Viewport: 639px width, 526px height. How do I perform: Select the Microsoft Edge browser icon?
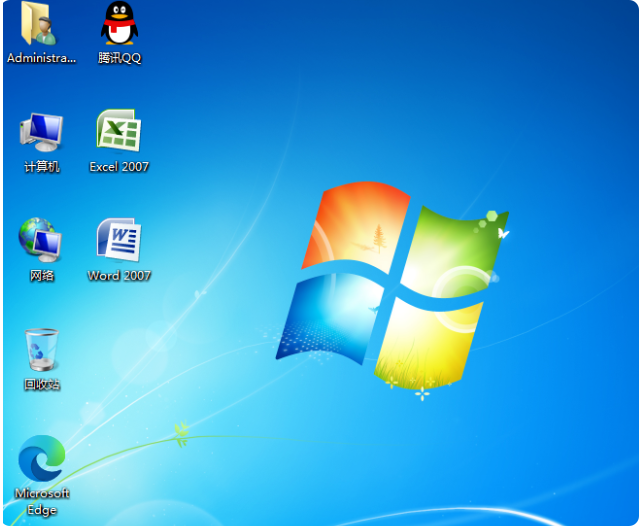(x=41, y=459)
